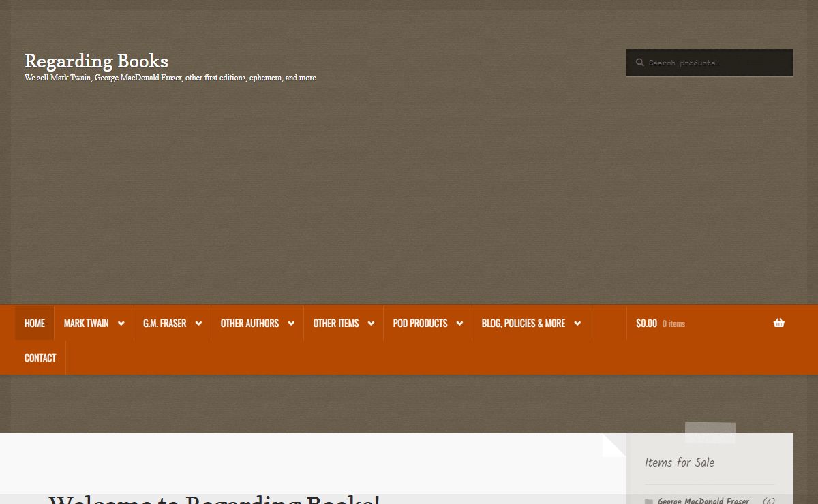Viewport: 818px width, 504px height.
Task: Click the site tagline about Mark Twain
Action: coord(170,78)
